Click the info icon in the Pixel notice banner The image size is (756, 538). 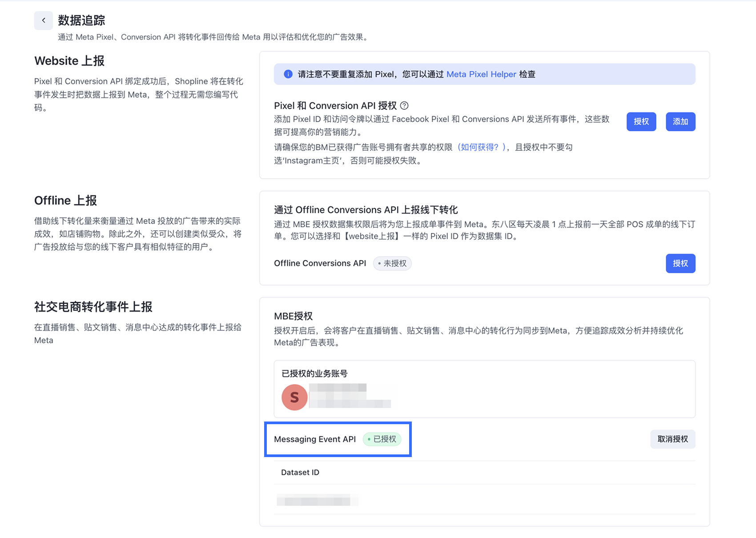coord(288,74)
